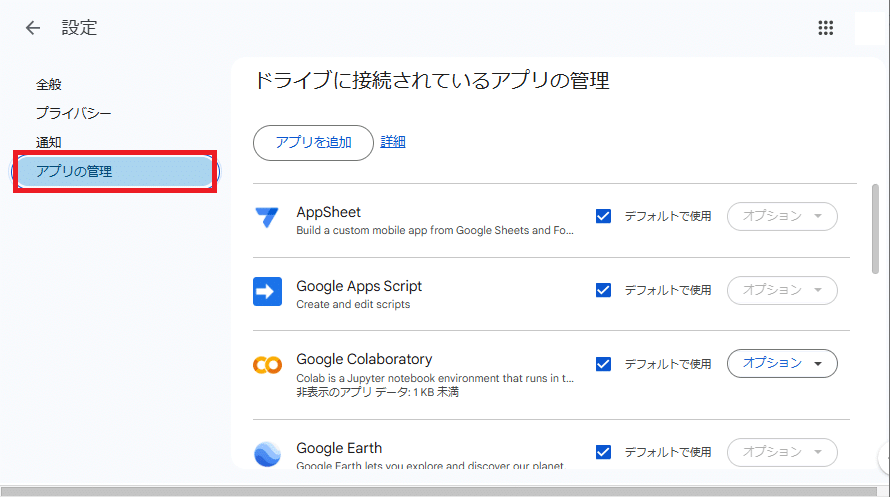Click the Google Earth app icon

click(267, 454)
